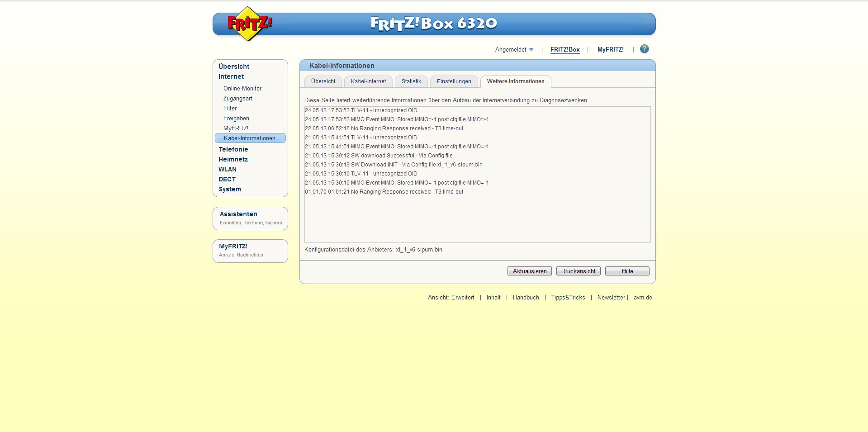This screenshot has width=868, height=432.
Task: Click log entry 21.05.13 15:30:10 MIMO Event
Action: point(397,183)
